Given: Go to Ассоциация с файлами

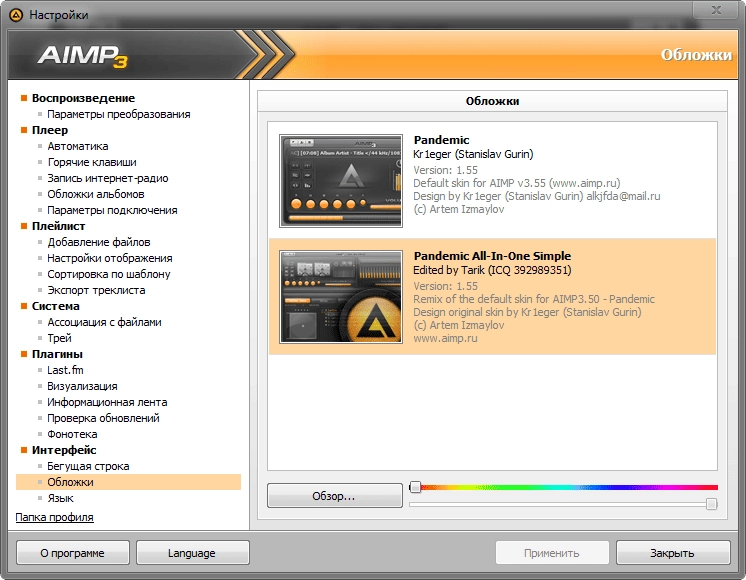Looking at the screenshot, I should (104, 322).
